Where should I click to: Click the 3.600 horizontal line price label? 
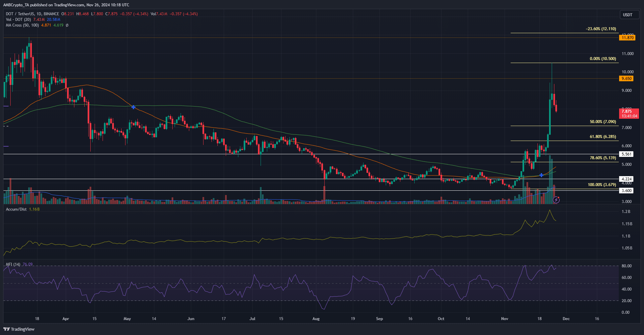(626, 191)
